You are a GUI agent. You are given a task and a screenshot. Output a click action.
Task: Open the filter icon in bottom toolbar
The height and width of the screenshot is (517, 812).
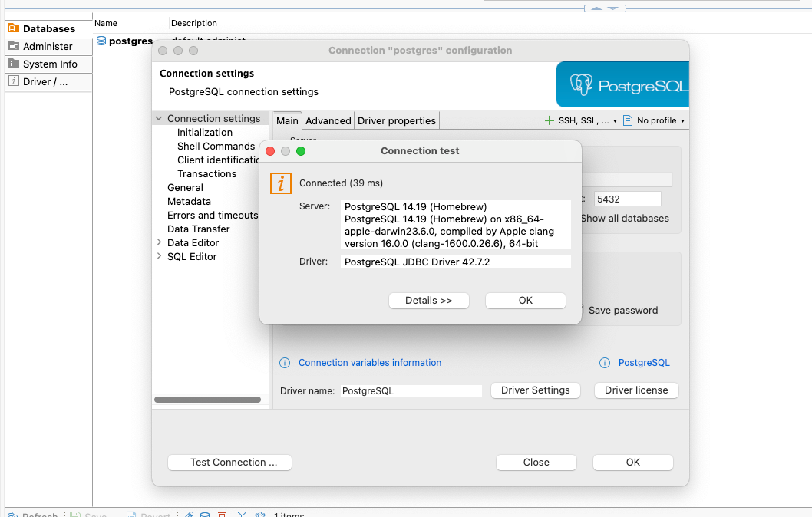click(242, 514)
